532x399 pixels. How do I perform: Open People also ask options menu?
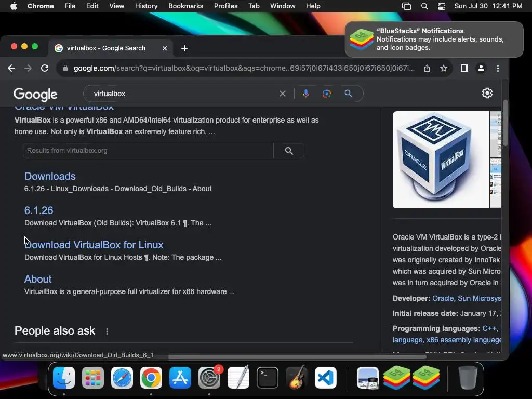click(107, 331)
